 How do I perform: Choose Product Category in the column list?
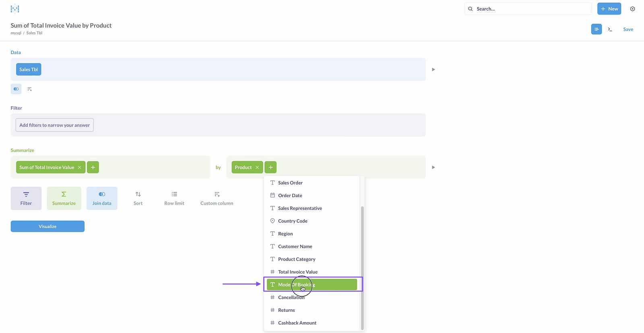coord(297,259)
